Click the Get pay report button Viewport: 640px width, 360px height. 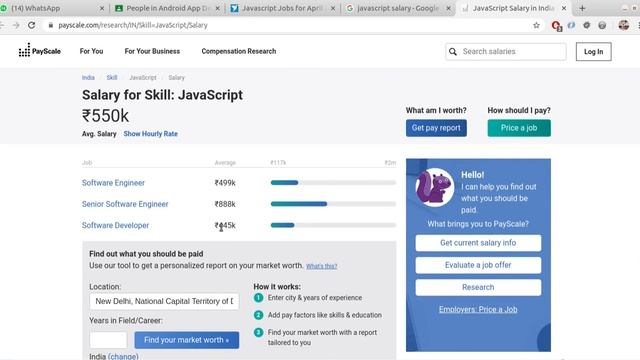coord(436,128)
